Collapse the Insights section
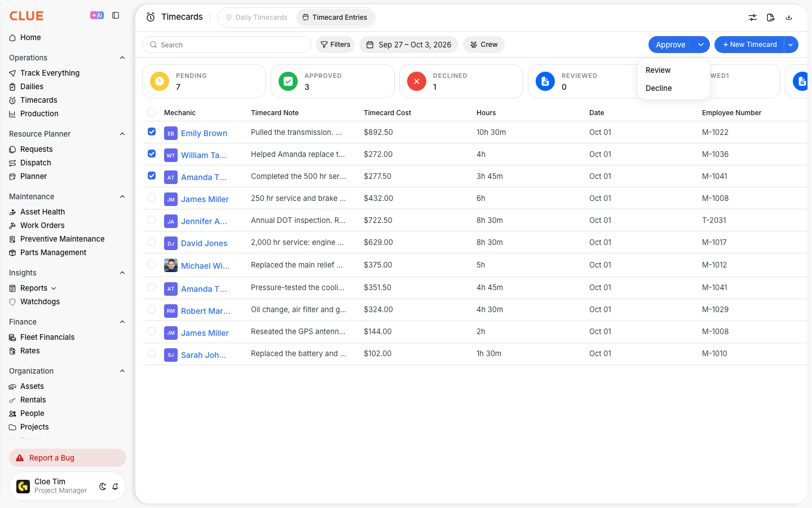Image resolution: width=812 pixels, height=508 pixels. tap(122, 273)
